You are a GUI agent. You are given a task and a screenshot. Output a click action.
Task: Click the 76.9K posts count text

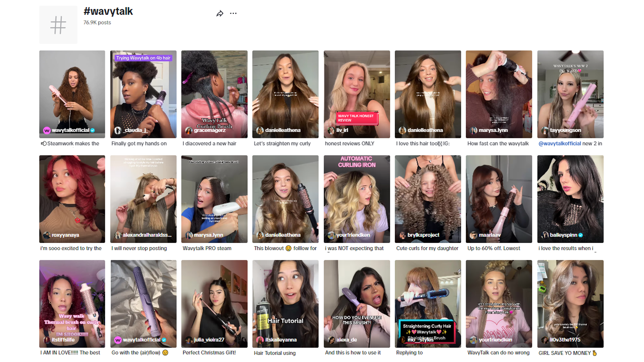pyautogui.click(x=97, y=22)
